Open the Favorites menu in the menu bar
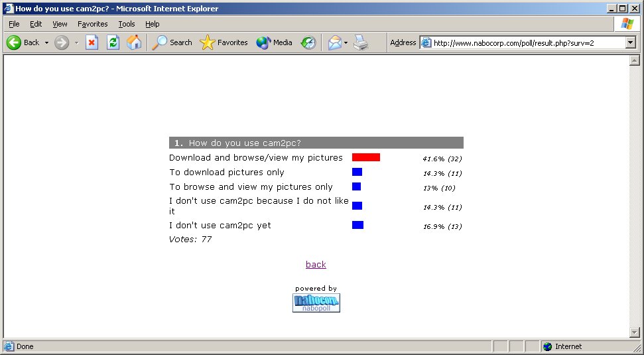 pyautogui.click(x=92, y=24)
